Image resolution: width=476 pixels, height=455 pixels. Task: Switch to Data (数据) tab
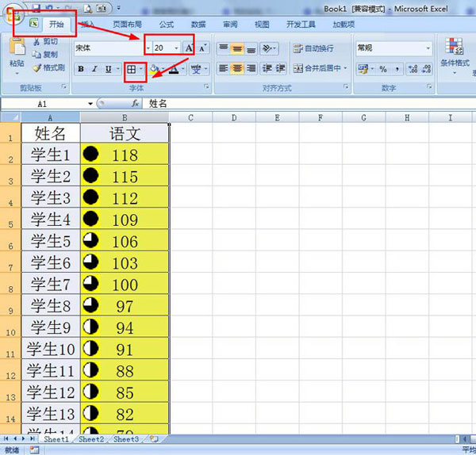[198, 25]
